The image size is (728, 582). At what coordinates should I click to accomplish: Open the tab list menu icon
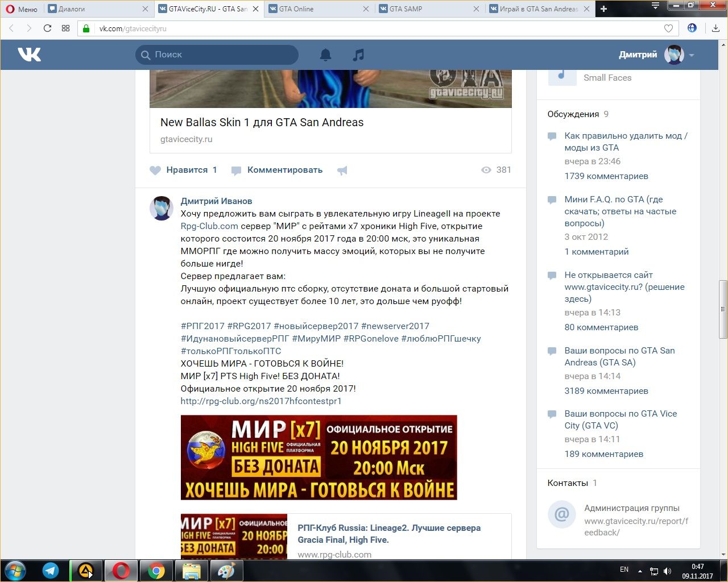pos(655,6)
